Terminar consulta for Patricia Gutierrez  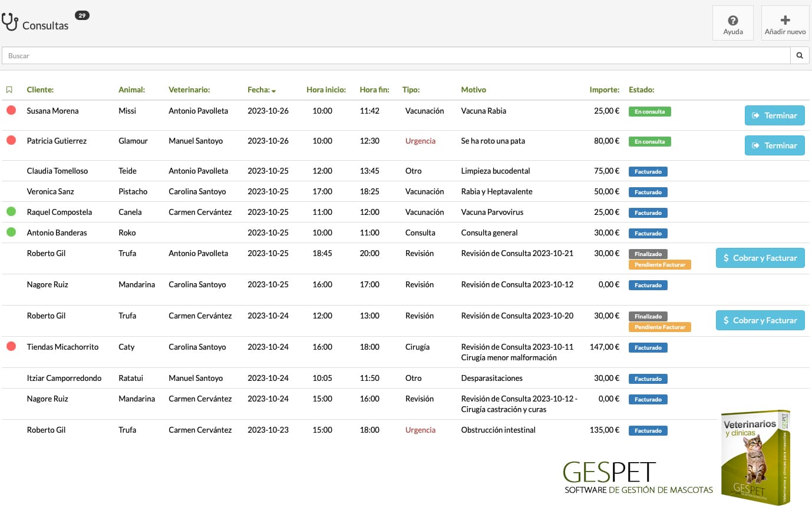(774, 145)
